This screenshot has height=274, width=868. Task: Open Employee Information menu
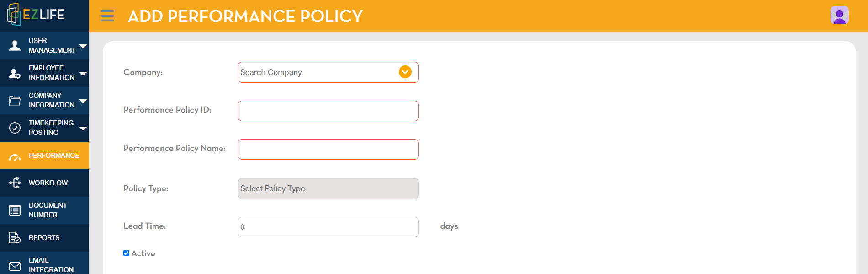[44, 73]
